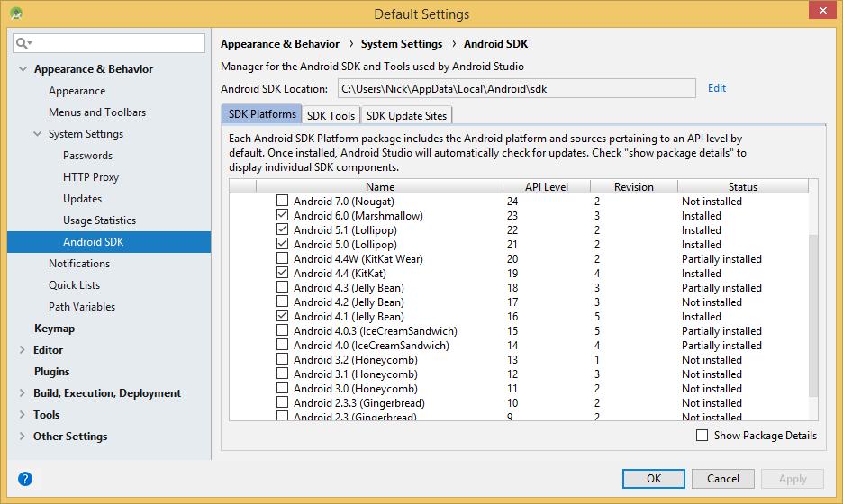Image resolution: width=843 pixels, height=504 pixels.
Task: Expand the Build, Execution, Deployment node
Action: tap(22, 392)
